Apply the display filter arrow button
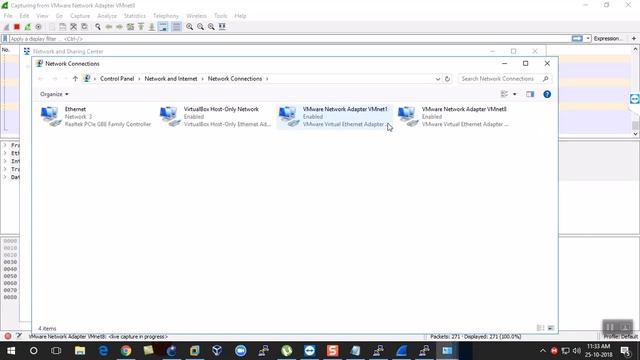Viewport: 640px width, 360px height. tap(577, 38)
